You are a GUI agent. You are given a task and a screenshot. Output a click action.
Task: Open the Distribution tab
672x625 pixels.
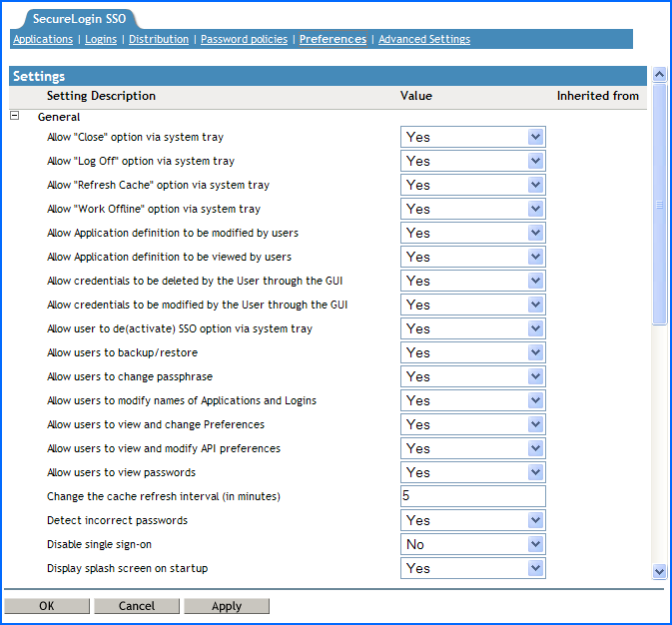coord(159,39)
